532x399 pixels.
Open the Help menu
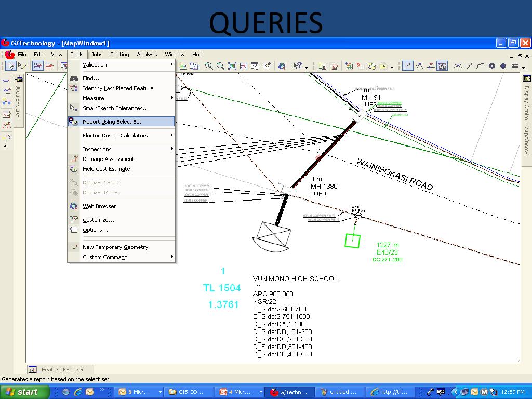[x=198, y=54]
